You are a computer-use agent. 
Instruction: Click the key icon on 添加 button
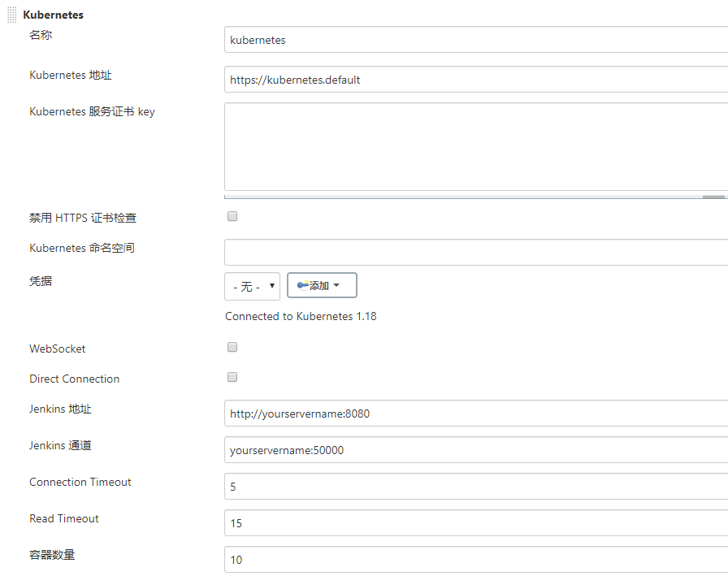[303, 285]
